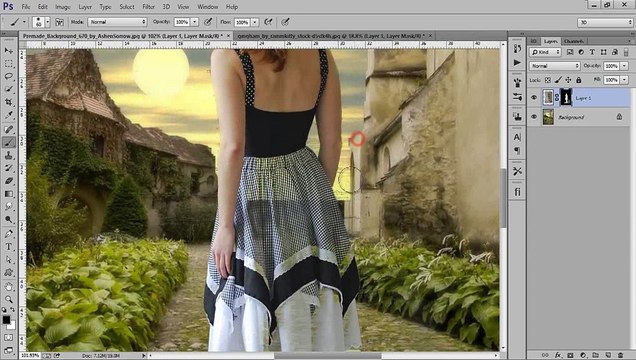Toggle lock all for layer
This screenshot has width=636, height=360.
(x=579, y=80)
